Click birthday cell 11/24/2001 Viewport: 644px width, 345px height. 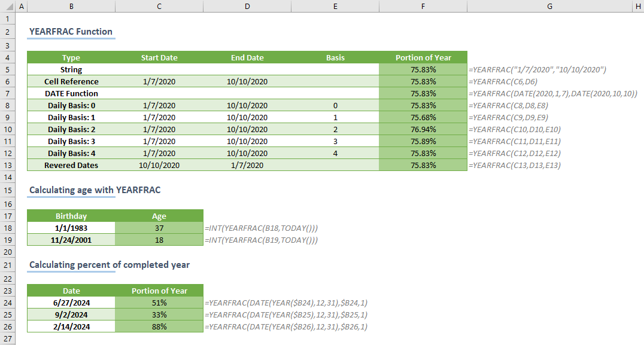pos(71,240)
